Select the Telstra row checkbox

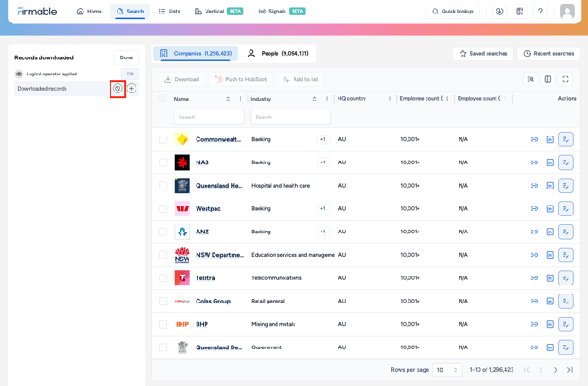[162, 278]
